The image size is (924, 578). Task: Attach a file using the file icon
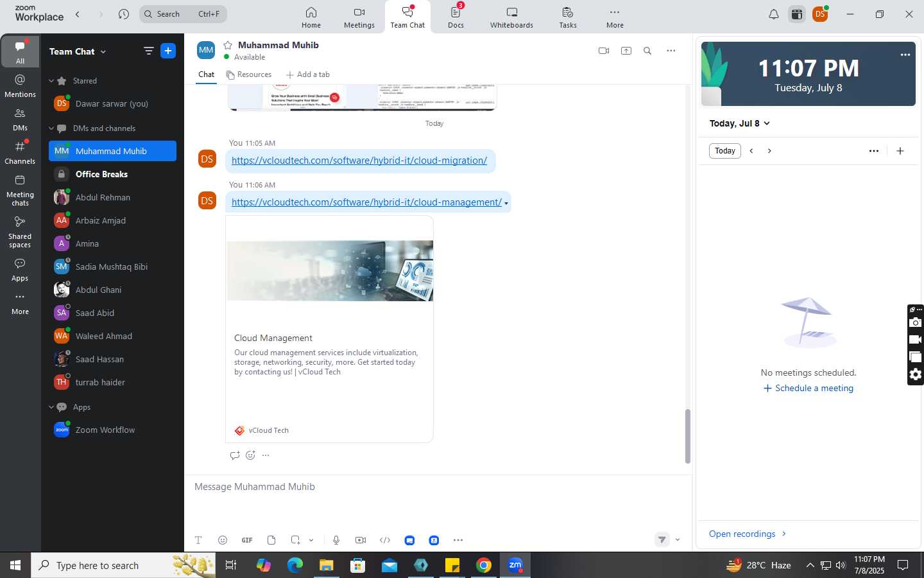click(271, 540)
